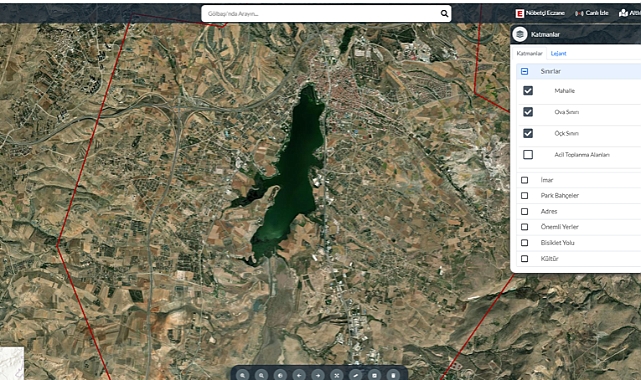Collapse the Sınırlar layer group

524,72
